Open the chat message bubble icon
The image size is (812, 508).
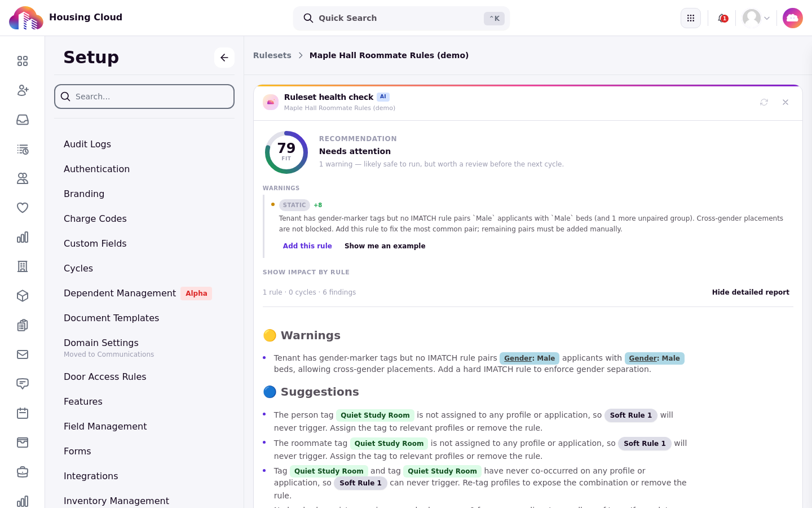[x=23, y=384]
